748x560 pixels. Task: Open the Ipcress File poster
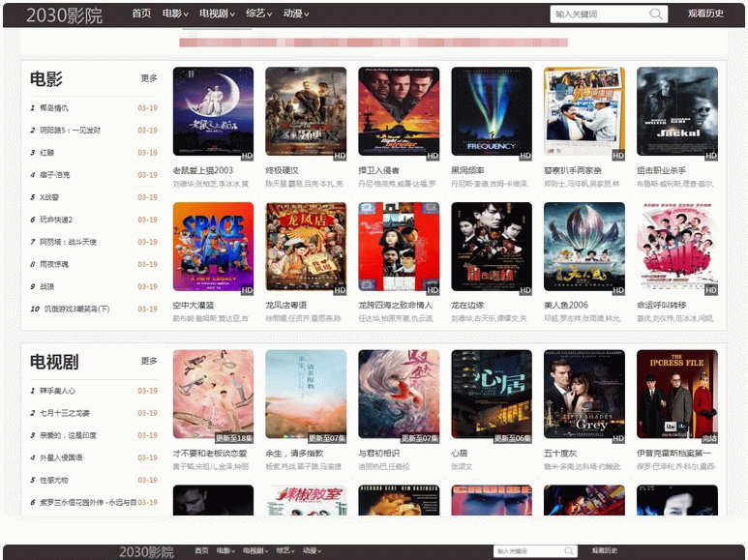(x=677, y=395)
